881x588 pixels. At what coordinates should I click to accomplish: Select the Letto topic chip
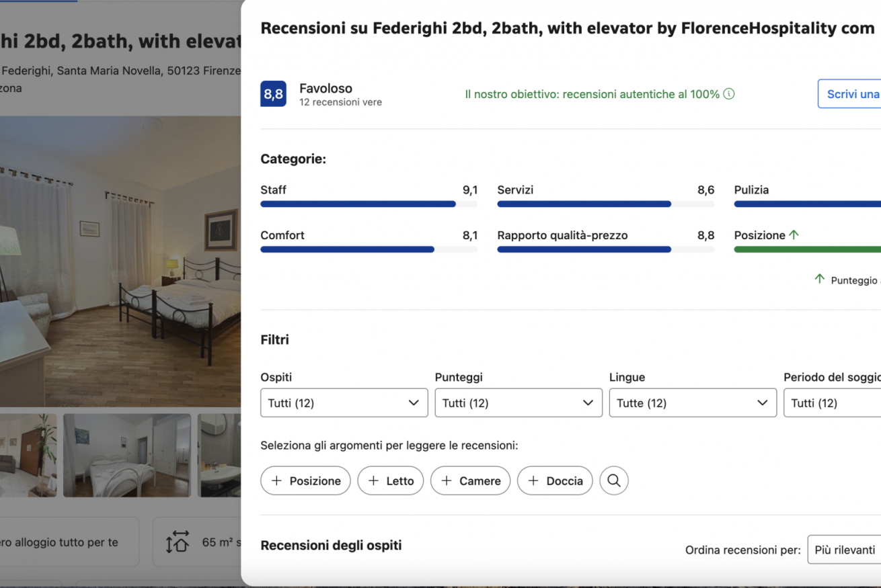pos(390,480)
